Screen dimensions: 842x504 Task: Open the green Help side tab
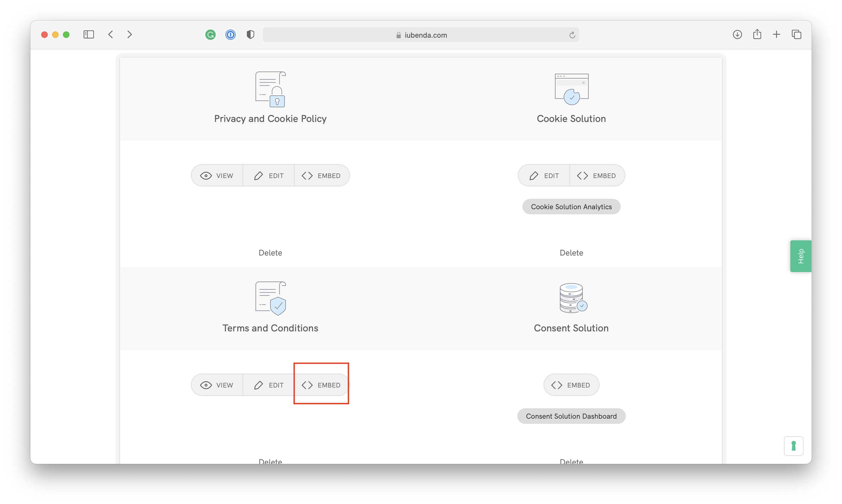(800, 256)
